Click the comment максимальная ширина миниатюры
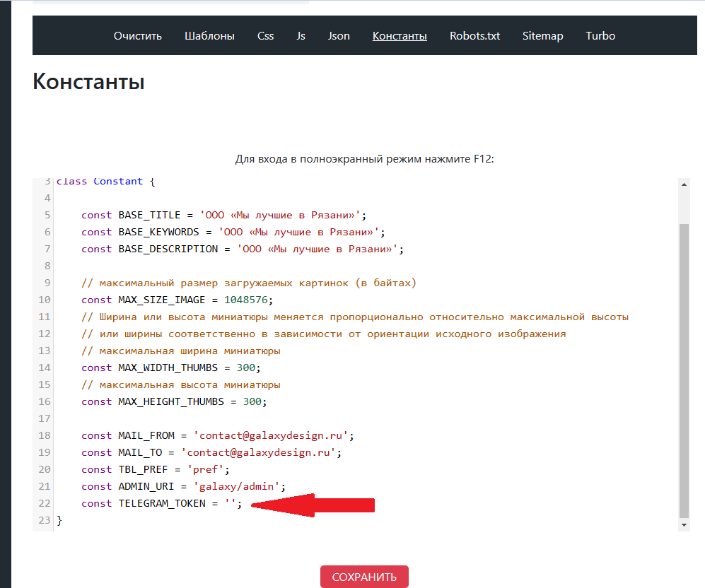Screen dimensions: 705x588 coord(181,351)
